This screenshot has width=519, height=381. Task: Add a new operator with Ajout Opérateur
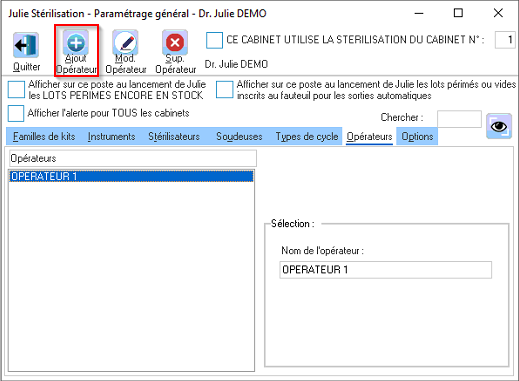pyautogui.click(x=76, y=51)
